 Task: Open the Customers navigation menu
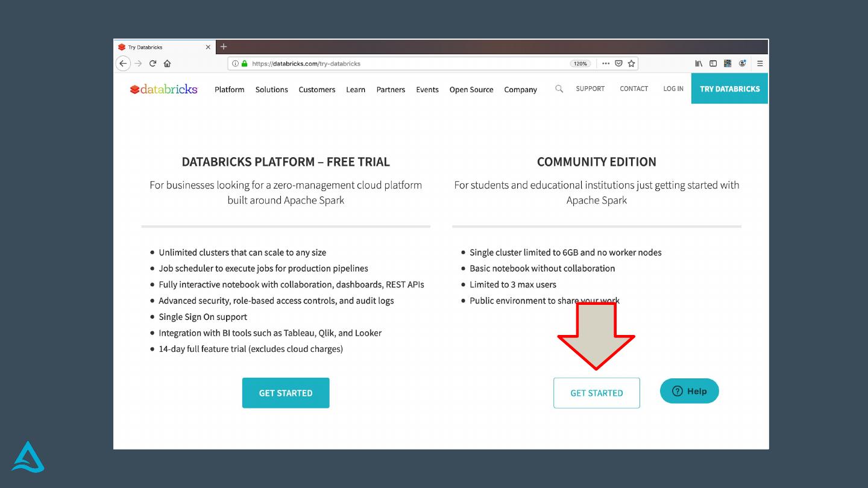(x=317, y=89)
